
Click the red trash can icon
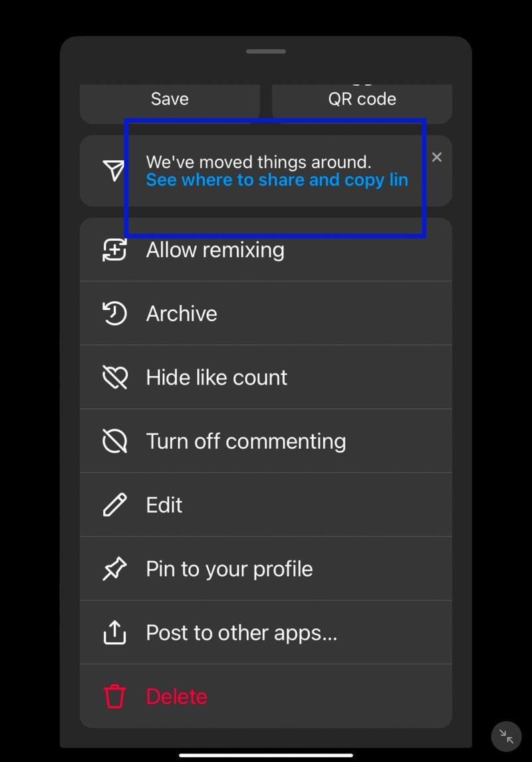point(114,696)
